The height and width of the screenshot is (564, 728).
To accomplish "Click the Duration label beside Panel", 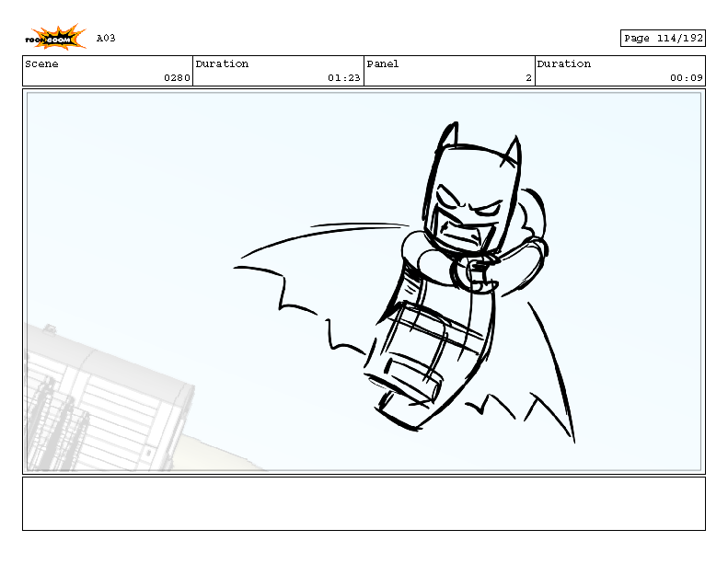I will point(563,64).
